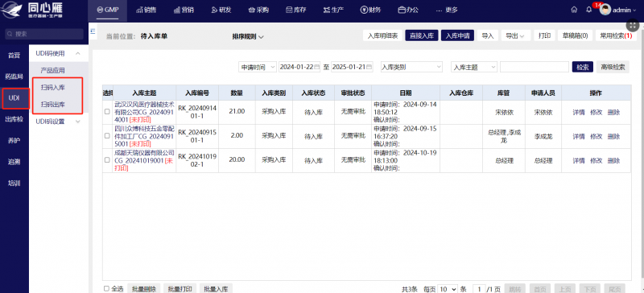Click the 批量删除 button
The image size is (644, 293).
pos(144,289)
